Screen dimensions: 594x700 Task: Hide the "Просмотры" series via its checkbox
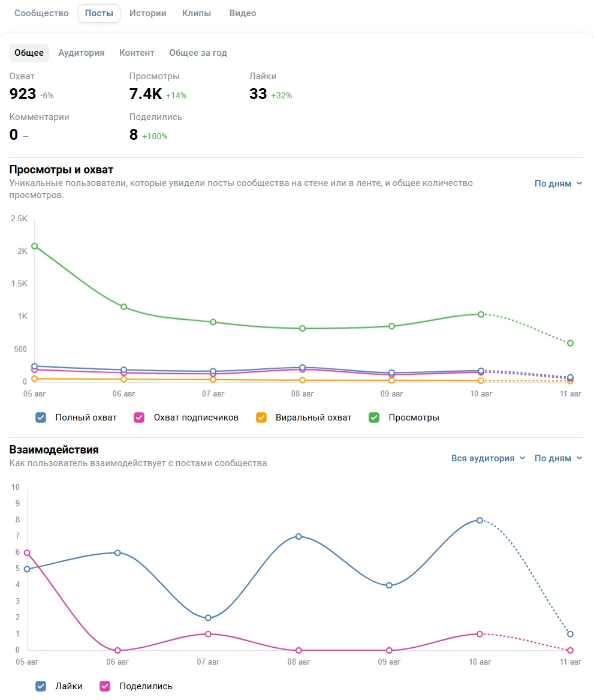click(x=374, y=417)
